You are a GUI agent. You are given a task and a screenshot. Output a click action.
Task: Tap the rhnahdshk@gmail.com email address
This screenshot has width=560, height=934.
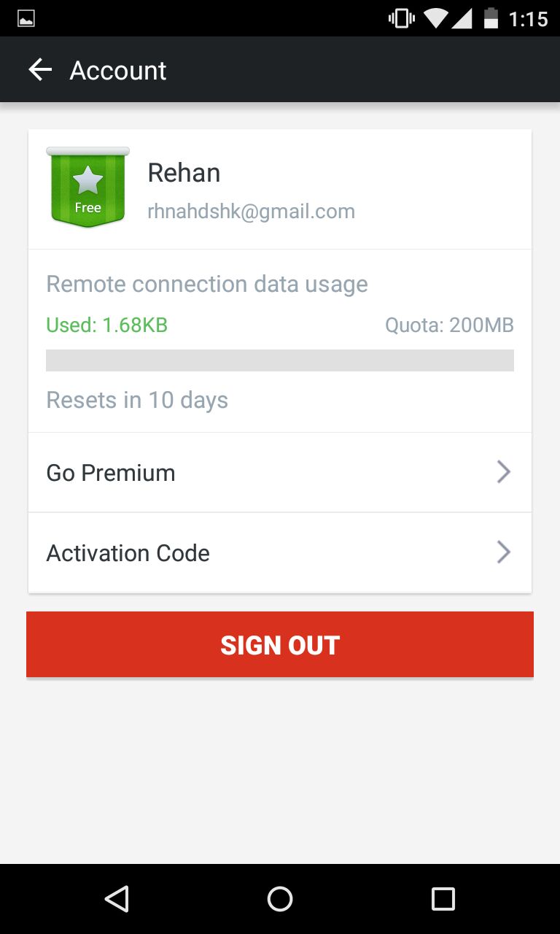point(251,212)
